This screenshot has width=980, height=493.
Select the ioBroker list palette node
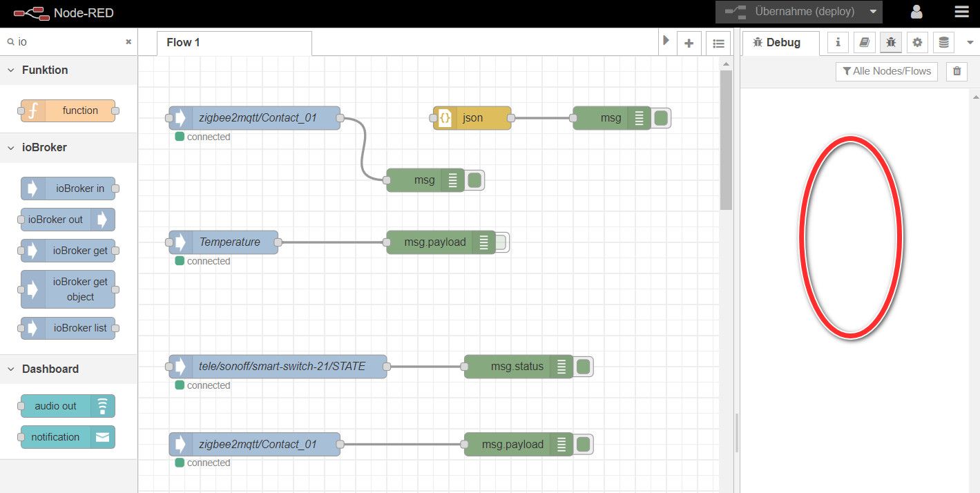pos(68,328)
